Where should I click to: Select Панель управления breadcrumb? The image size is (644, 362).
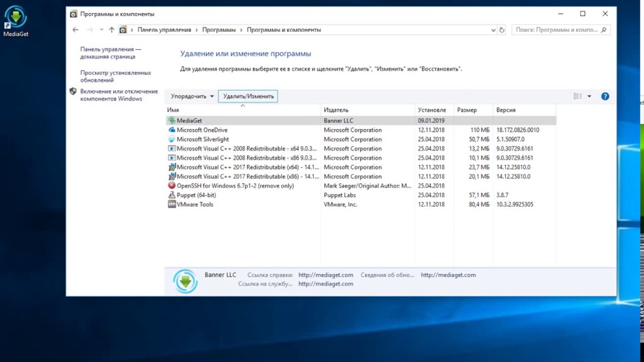tap(165, 30)
